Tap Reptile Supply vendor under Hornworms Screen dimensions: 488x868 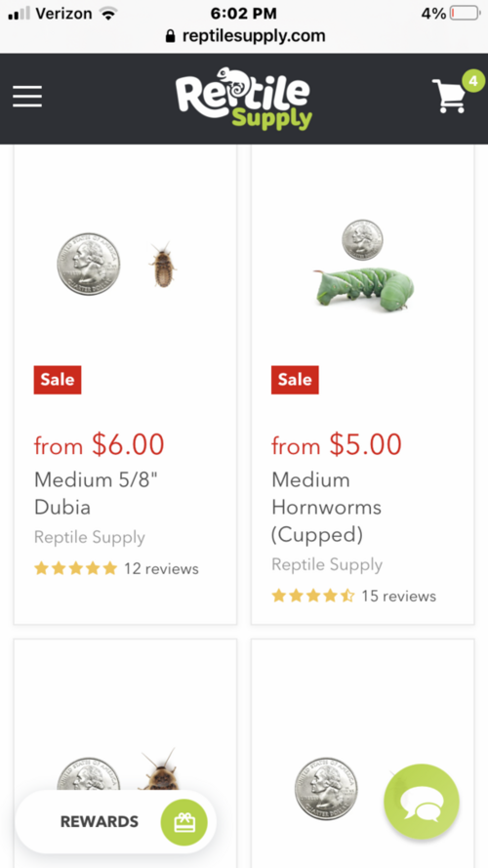pos(327,564)
